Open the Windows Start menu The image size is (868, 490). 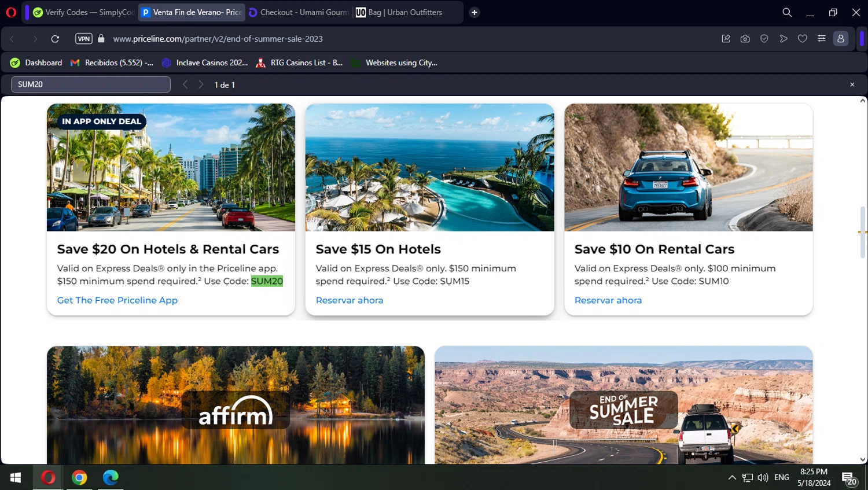16,477
